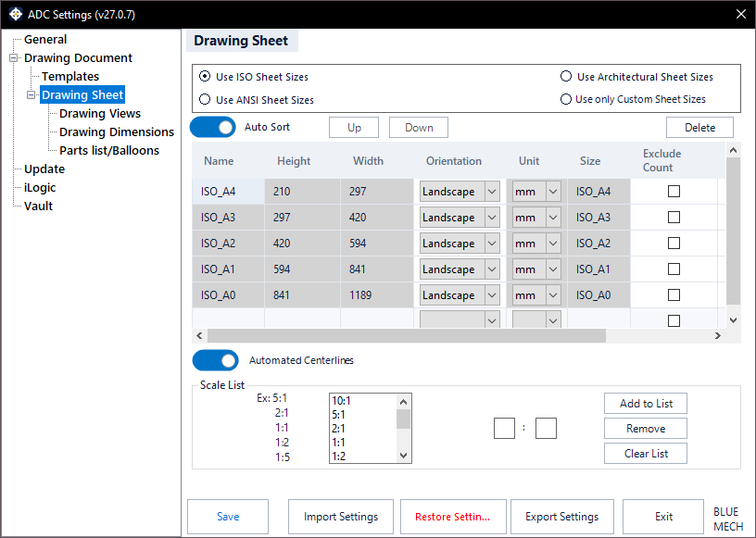Toggle the Auto Sort switch
The image size is (756, 538).
[x=213, y=127]
